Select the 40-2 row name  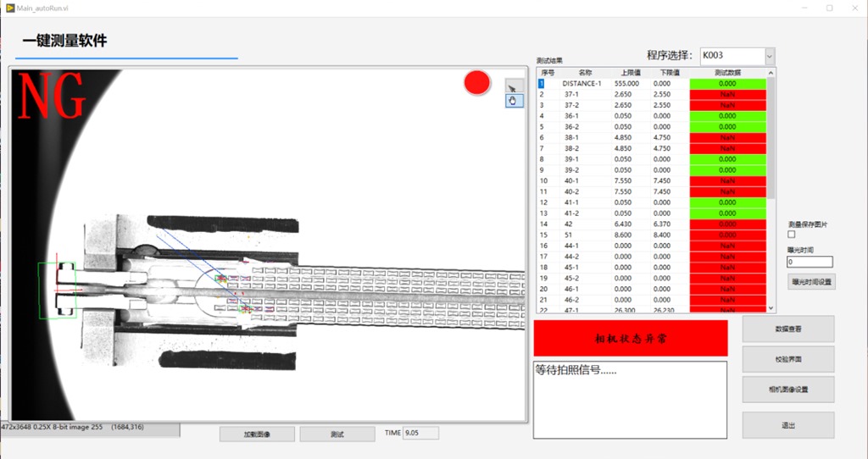click(572, 192)
